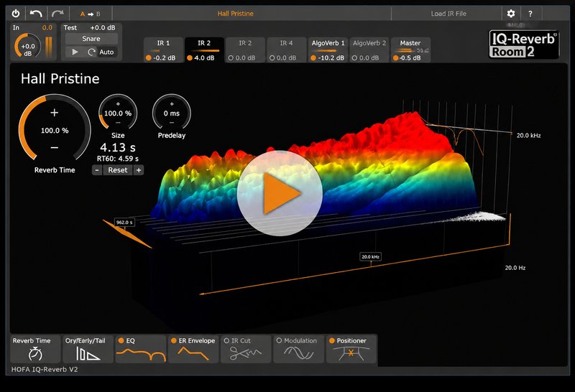Select the AlgoVerb 2 tab
This screenshot has width=575, height=392.
point(369,50)
